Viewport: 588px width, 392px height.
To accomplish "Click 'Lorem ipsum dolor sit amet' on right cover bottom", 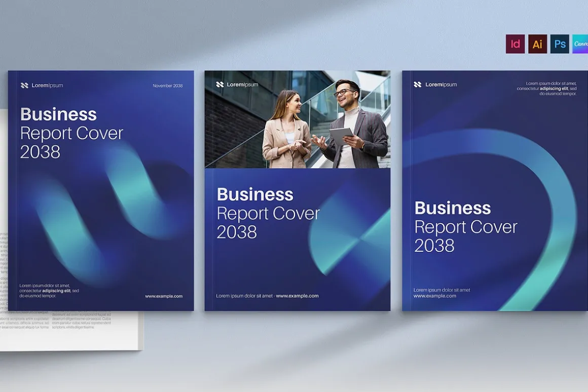I will pyautogui.click(x=442, y=290).
